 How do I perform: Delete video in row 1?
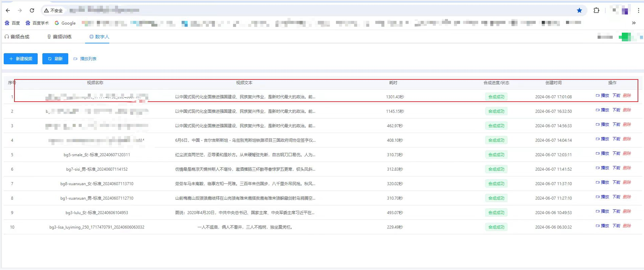tap(627, 96)
